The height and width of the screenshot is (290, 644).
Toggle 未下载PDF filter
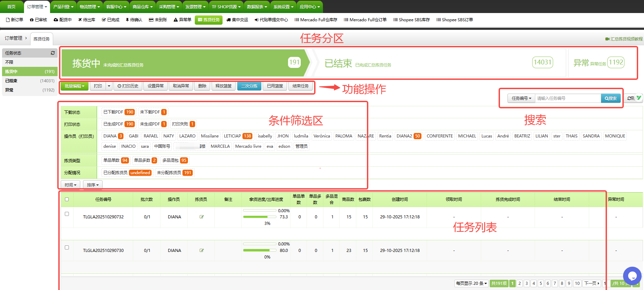[x=153, y=112]
